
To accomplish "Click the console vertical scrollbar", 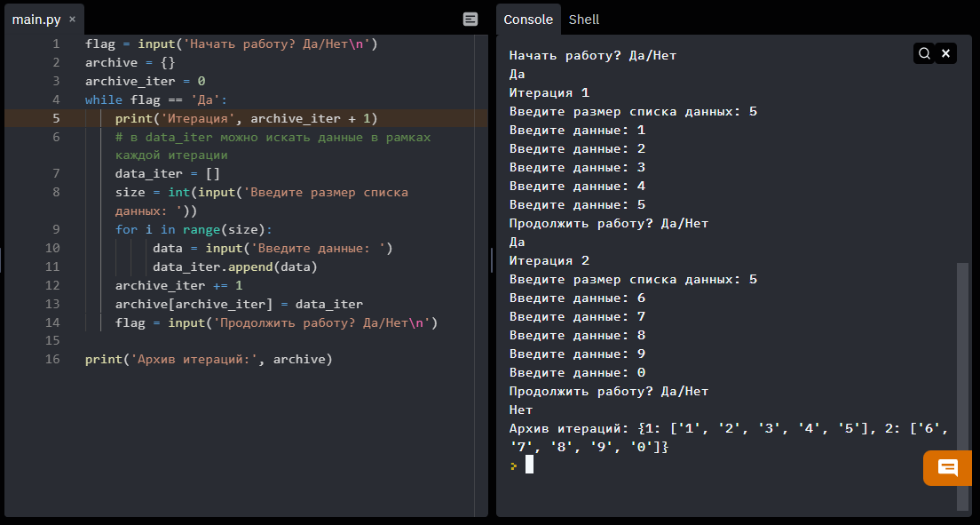I will 962,386.
